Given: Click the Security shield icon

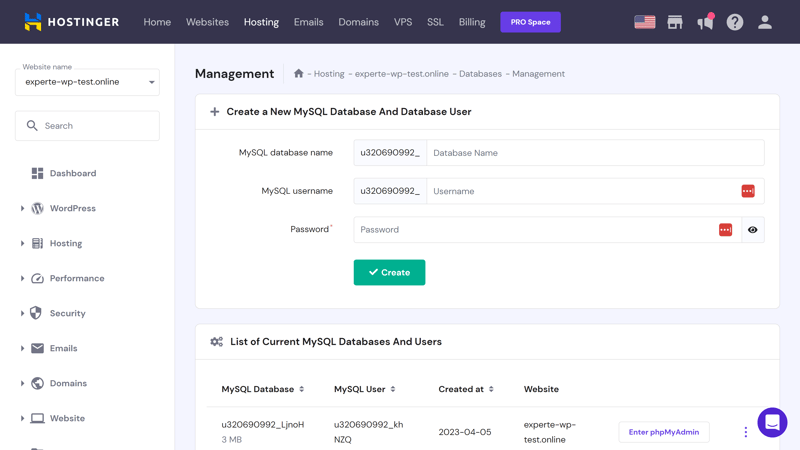Looking at the screenshot, I should 36,313.
